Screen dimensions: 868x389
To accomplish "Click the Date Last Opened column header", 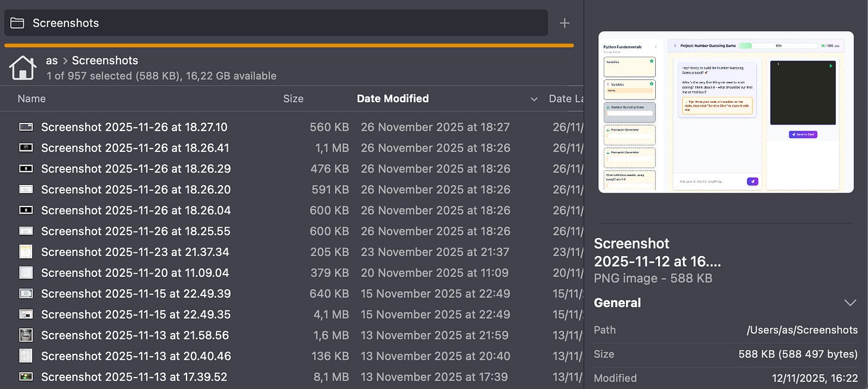I will [566, 98].
